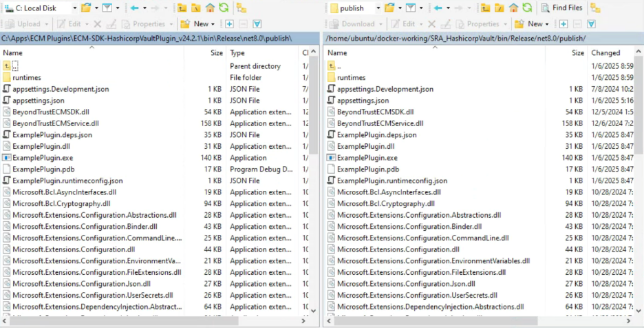Viewport: 644px width, 328px height.
Task: Expand remote open directory dropdown arrow
Action: (x=400, y=8)
